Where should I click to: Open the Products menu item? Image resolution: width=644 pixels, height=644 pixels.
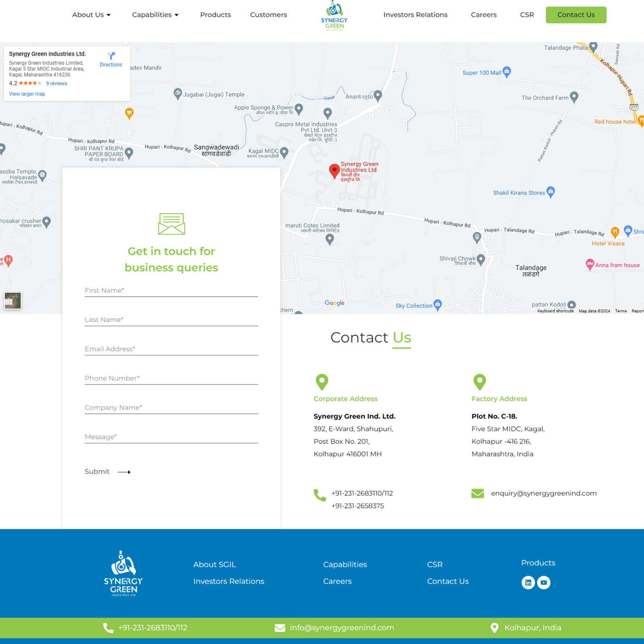click(x=215, y=15)
